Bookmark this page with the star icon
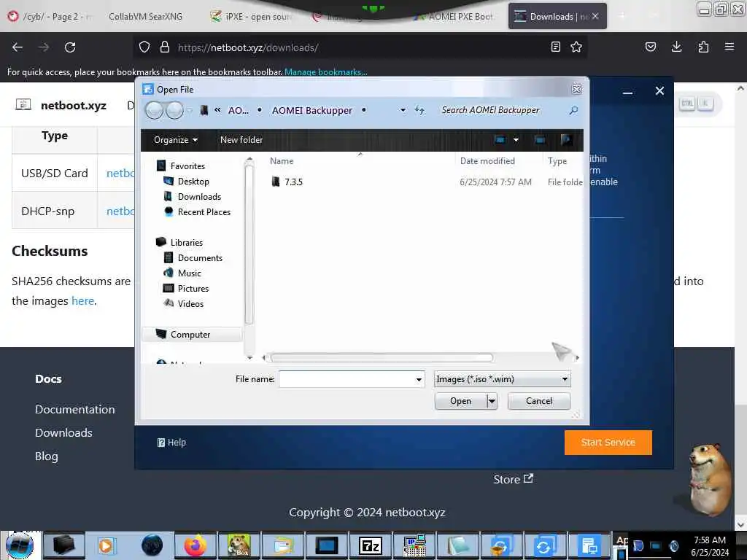 [576, 47]
